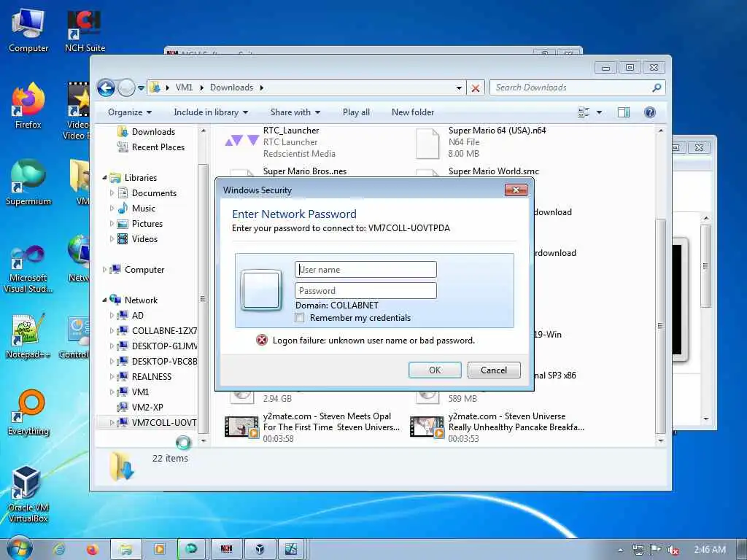Switch to Supermium taskbar button

[192, 550]
